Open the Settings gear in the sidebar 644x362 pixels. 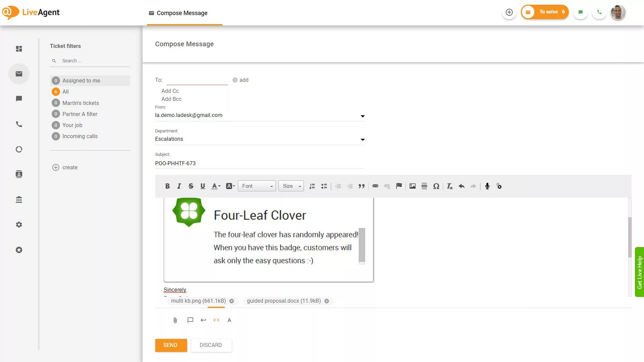[x=19, y=225]
